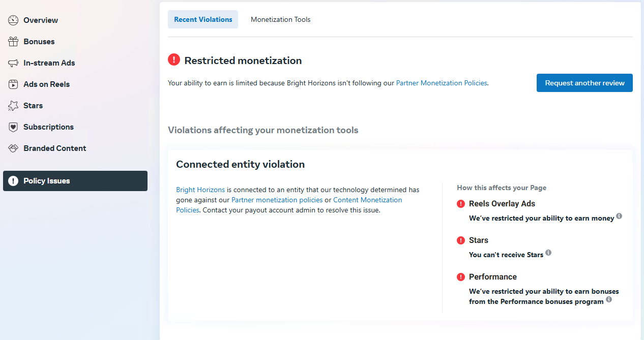Click info icon after 'You can't receive Stars'
This screenshot has height=340, width=644.
tap(548, 253)
